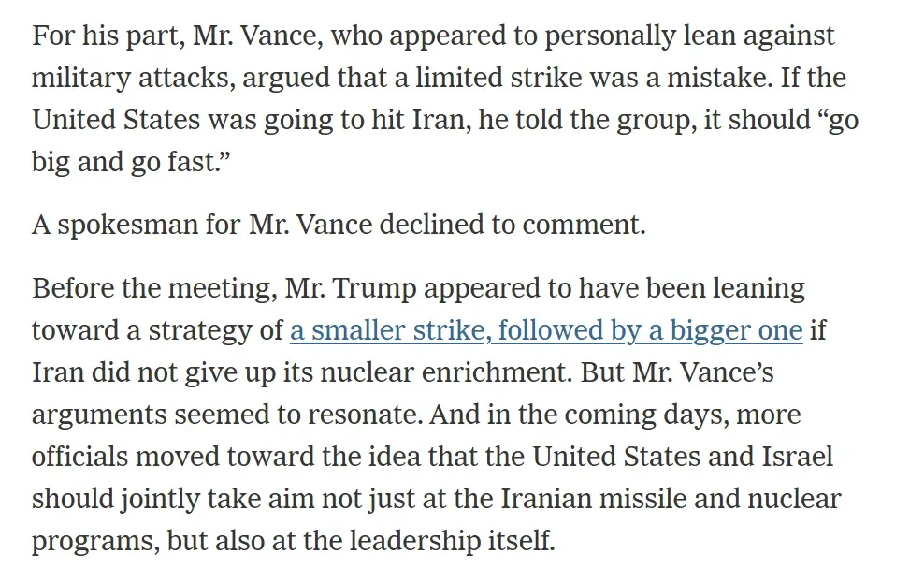Click the sentence "A spokesman for Mr. Vance declined to comment"
Viewport: 924px width, 583px height.
[338, 225]
